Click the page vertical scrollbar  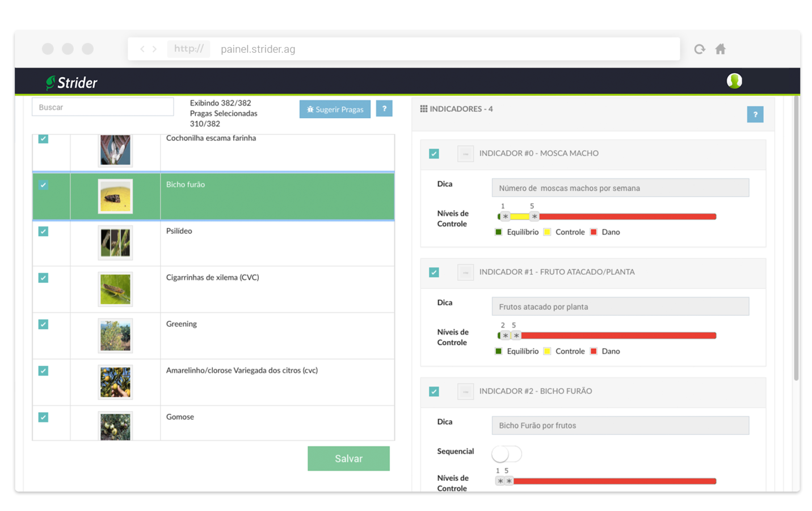tap(796, 238)
